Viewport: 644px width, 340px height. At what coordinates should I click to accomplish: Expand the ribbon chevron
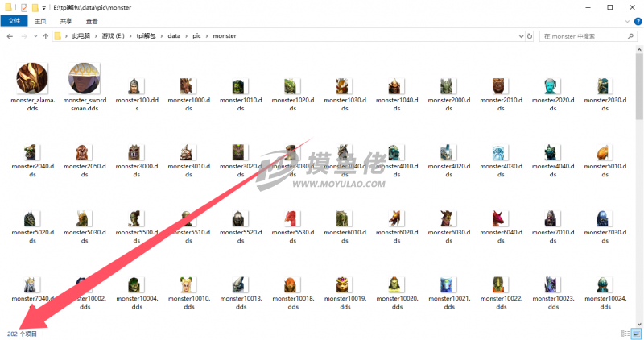pyautogui.click(x=627, y=22)
